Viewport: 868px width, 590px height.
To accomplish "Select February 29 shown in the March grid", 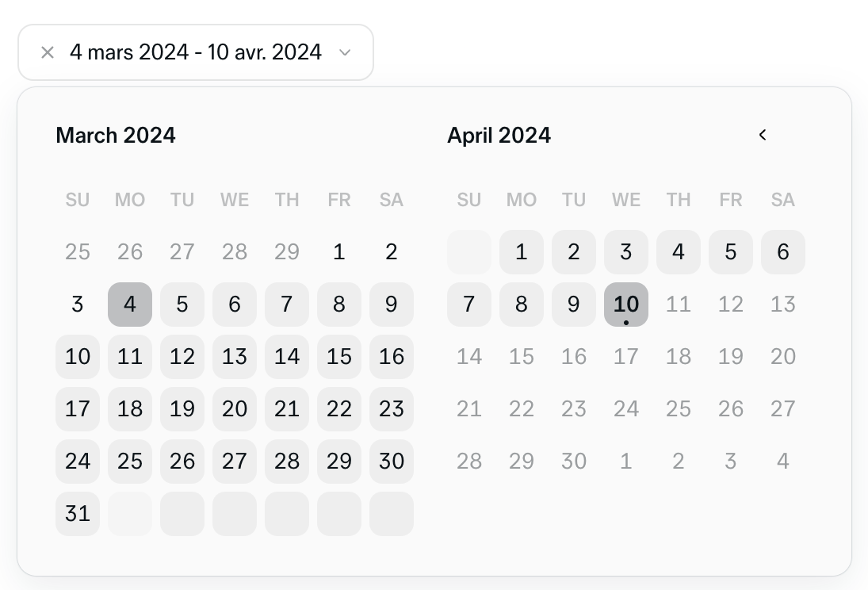I will [287, 251].
